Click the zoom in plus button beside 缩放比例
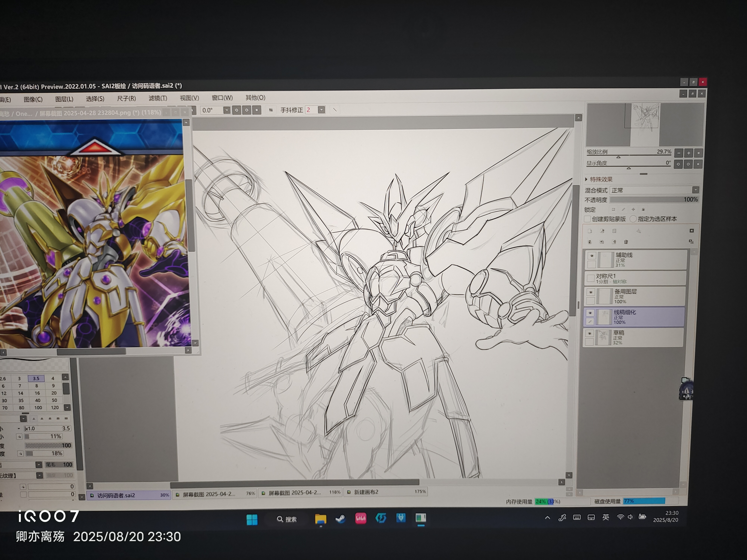 (689, 153)
